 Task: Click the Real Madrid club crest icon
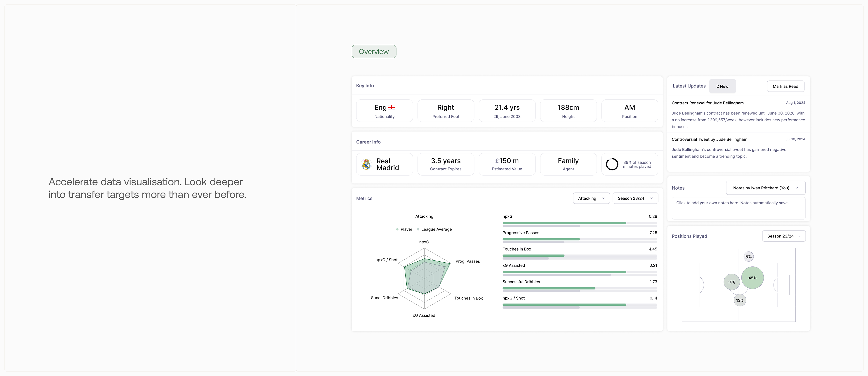click(x=366, y=164)
